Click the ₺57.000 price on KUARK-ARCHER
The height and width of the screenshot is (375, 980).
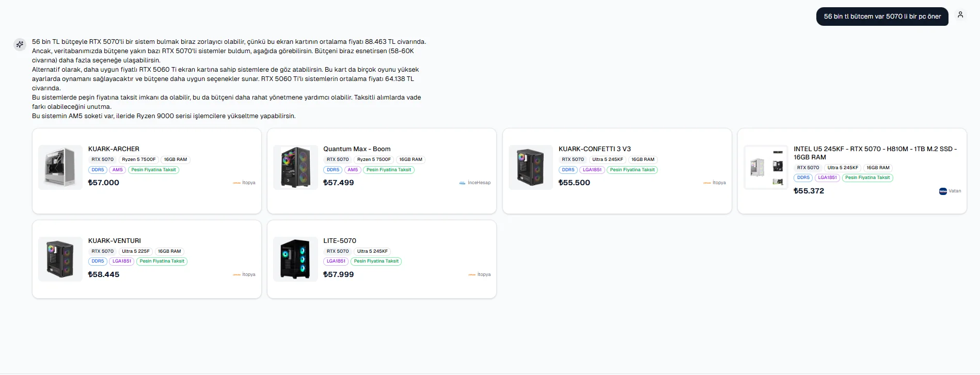[104, 183]
